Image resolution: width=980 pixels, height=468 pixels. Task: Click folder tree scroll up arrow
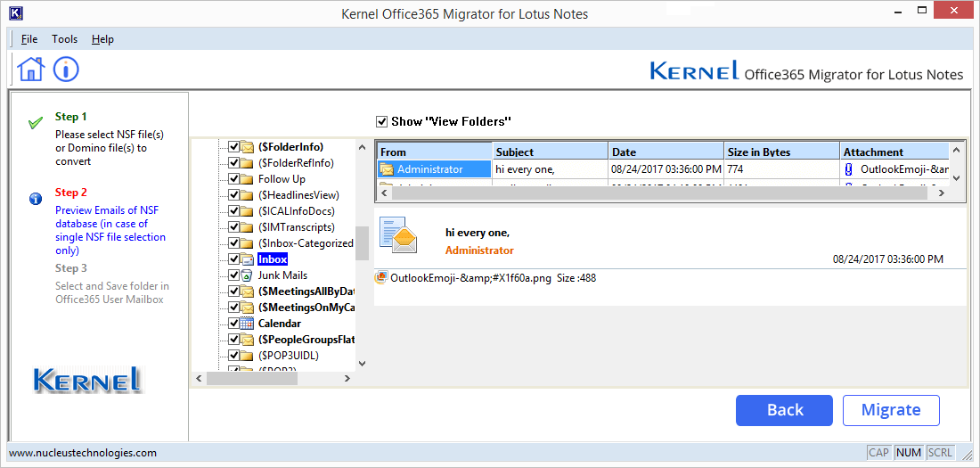point(362,147)
